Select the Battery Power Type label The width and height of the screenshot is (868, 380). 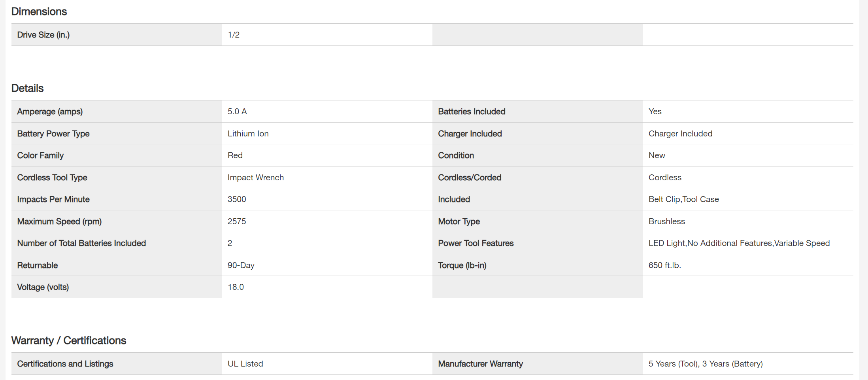pyautogui.click(x=53, y=134)
